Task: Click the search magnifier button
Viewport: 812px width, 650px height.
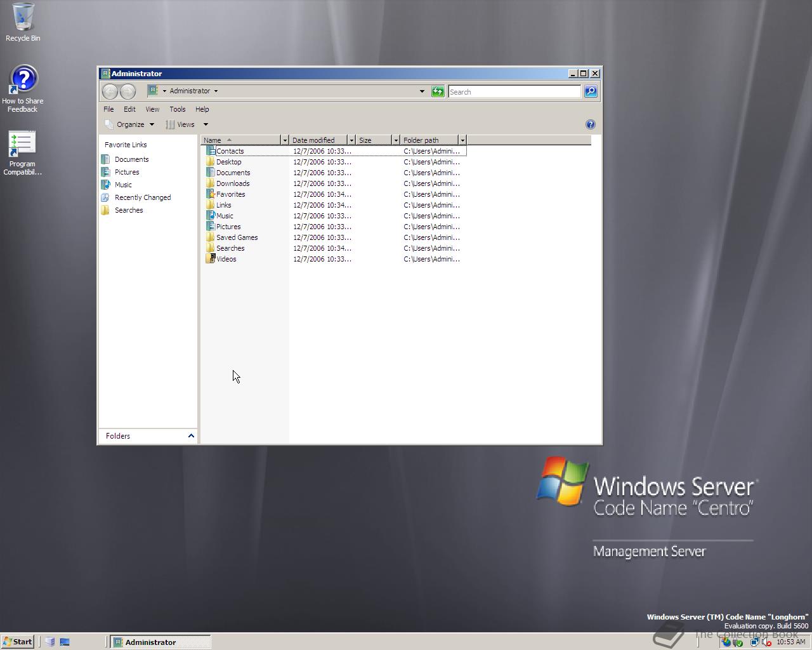Action: 591,91
